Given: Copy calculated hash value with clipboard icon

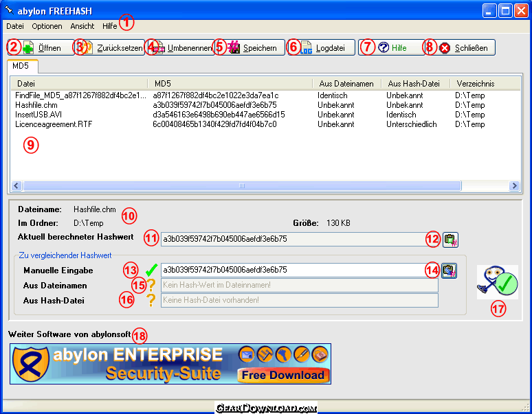Looking at the screenshot, I should pos(451,240).
